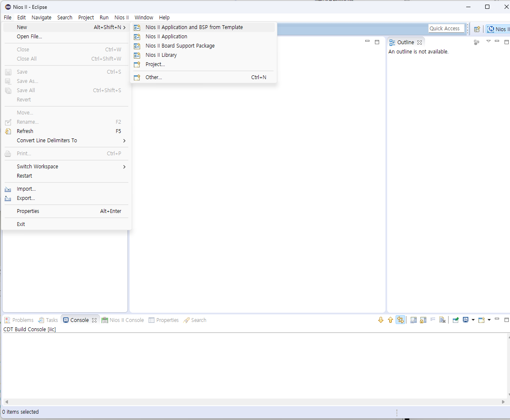The height and width of the screenshot is (420, 510).
Task: Open the Run menu
Action: tap(104, 18)
